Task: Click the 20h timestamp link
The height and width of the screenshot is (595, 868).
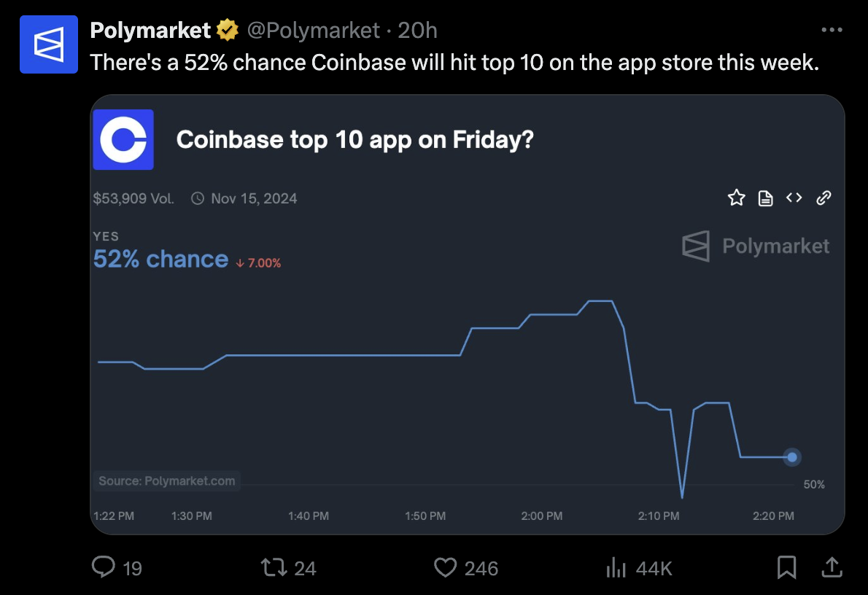Action: point(417,31)
